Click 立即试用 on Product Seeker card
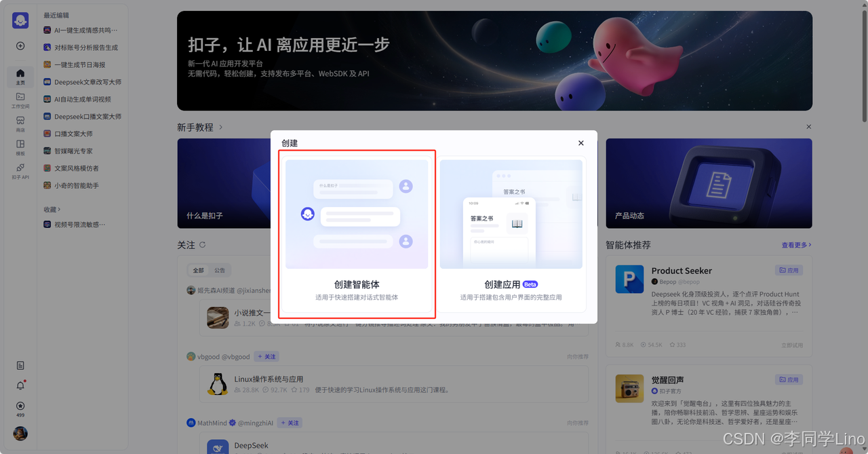This screenshot has width=868, height=454. pos(792,345)
